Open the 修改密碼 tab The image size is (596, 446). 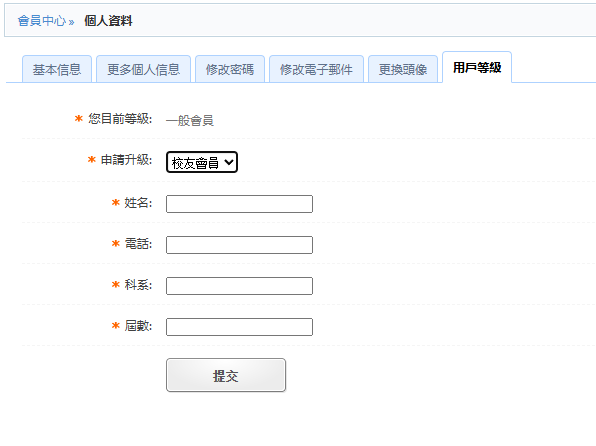pyautogui.click(x=230, y=69)
